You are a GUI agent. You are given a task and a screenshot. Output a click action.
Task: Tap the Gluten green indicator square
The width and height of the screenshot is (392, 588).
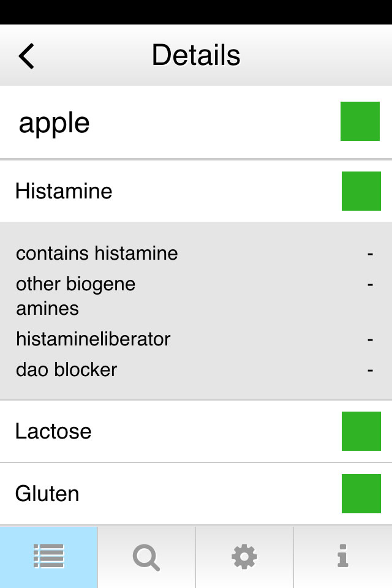click(361, 494)
